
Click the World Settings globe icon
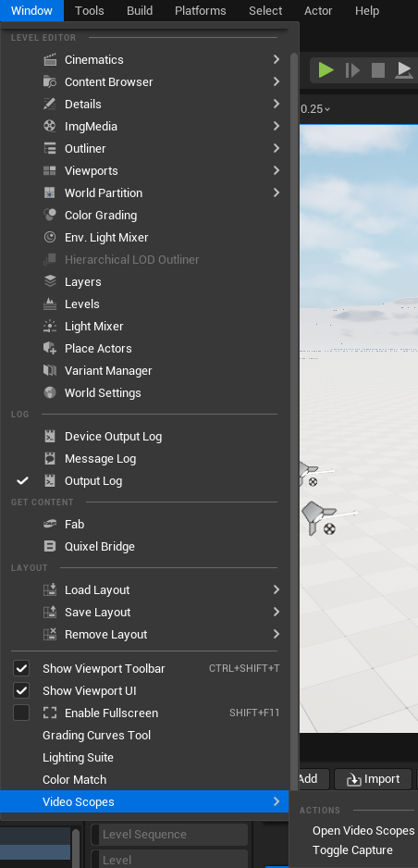(x=50, y=392)
